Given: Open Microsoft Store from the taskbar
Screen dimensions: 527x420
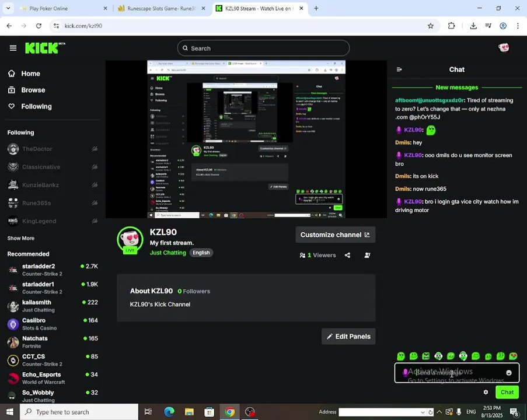Looking at the screenshot, I should (x=209, y=412).
